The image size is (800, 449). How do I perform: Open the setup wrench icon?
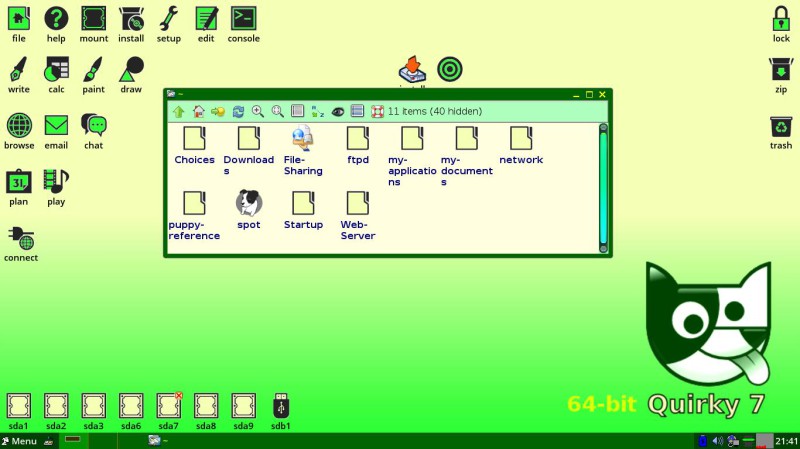(169, 19)
